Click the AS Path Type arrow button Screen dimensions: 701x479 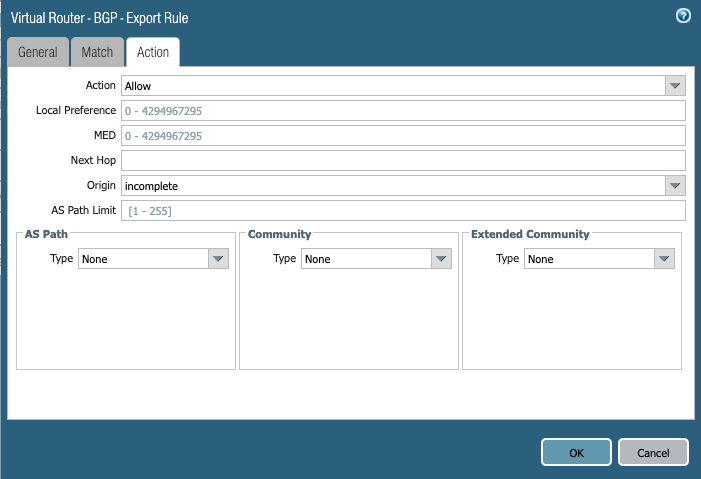pyautogui.click(x=218, y=259)
